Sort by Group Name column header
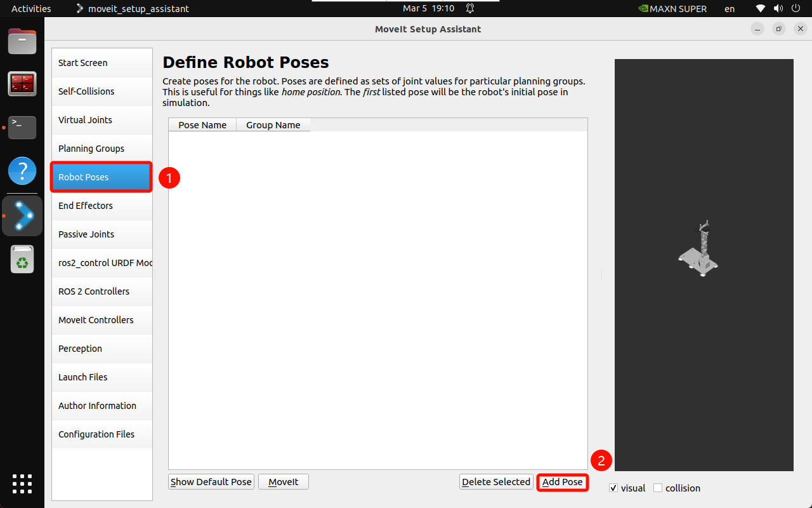The image size is (812, 508). 273,125
